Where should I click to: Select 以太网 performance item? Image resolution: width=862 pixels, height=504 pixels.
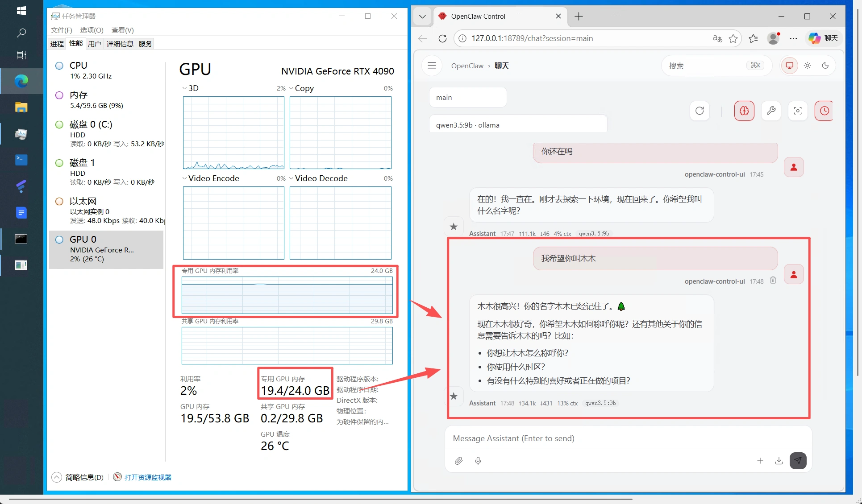click(106, 211)
